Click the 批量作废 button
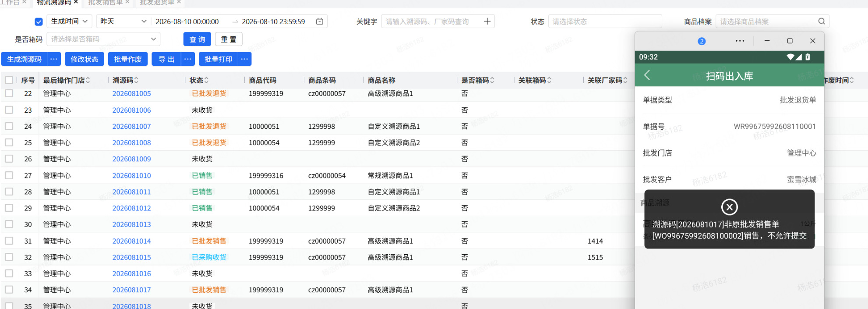This screenshot has width=868, height=309. click(x=128, y=59)
